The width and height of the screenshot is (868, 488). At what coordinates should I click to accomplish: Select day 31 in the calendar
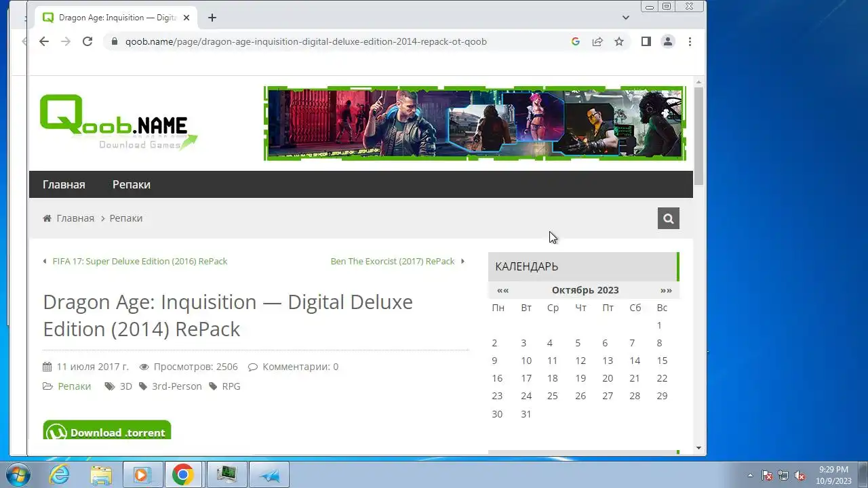click(x=526, y=414)
